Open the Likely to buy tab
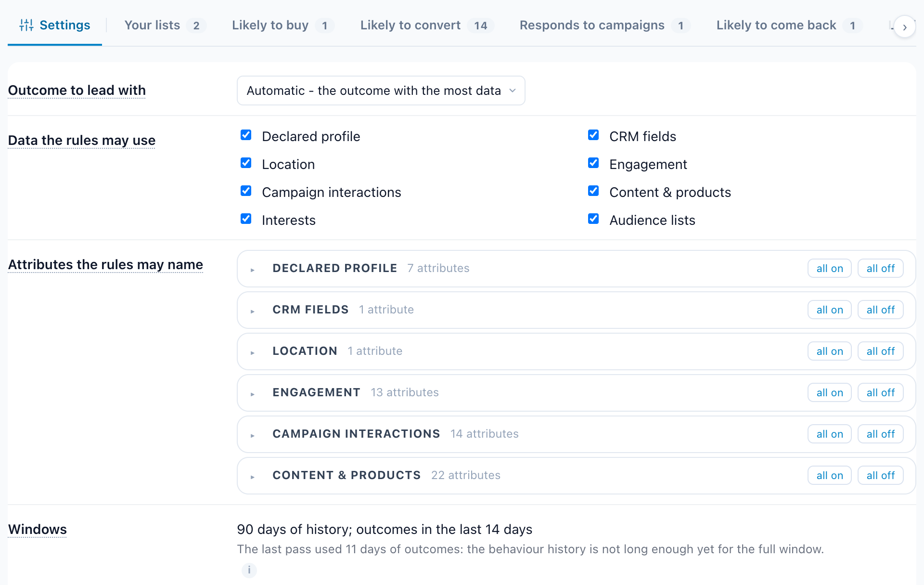This screenshot has height=585, width=924. (x=282, y=25)
